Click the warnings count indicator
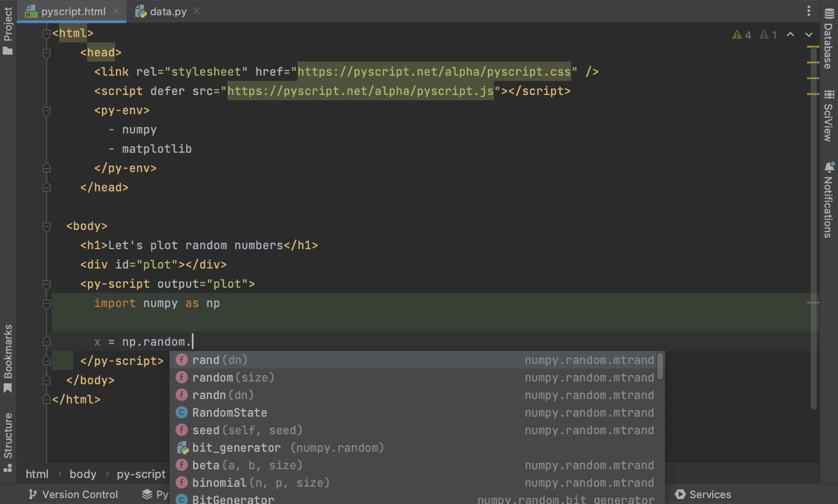This screenshot has width=838, height=504. 741,35
